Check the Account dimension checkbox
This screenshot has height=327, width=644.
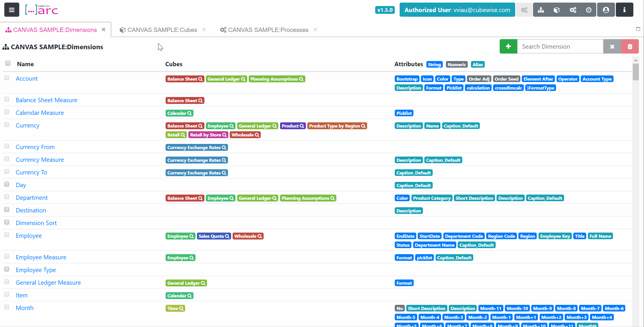7,78
